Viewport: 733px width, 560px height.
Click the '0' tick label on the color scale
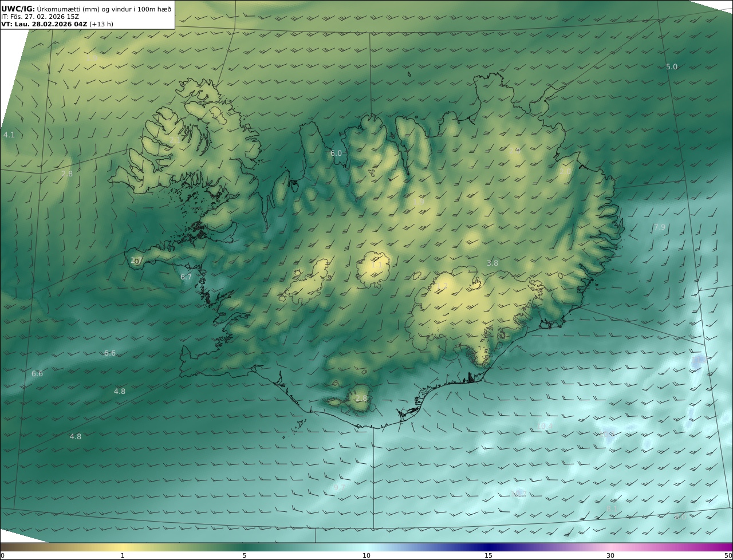[x=2, y=555]
